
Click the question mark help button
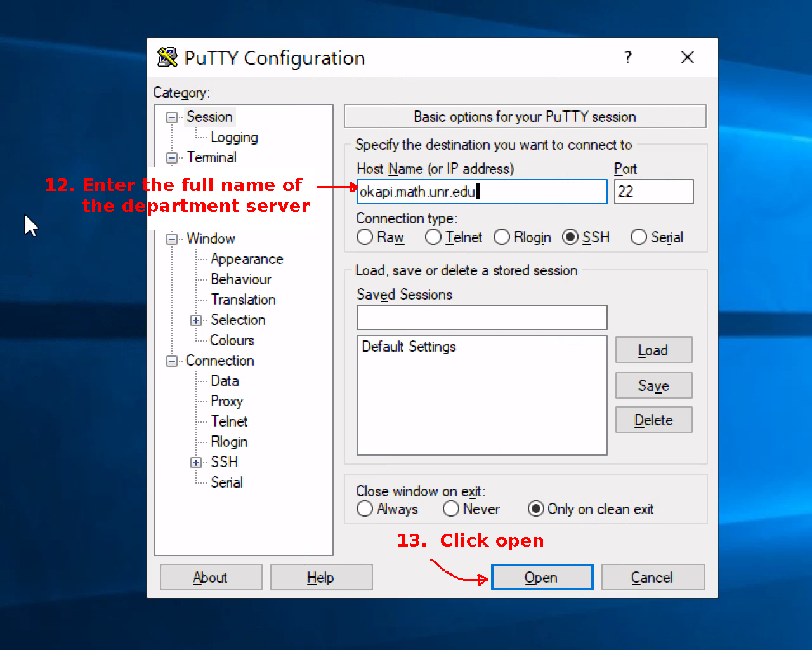[x=628, y=57]
